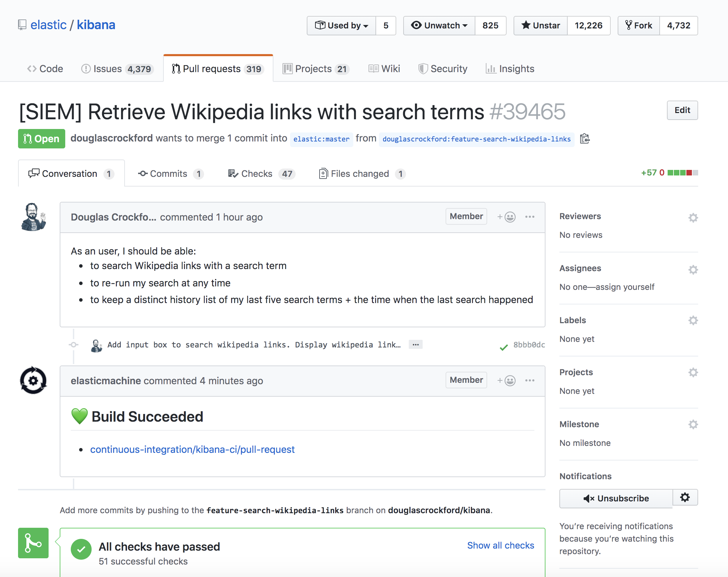Copy branch name with clipboard icon
This screenshot has width=728, height=577.
coord(585,139)
